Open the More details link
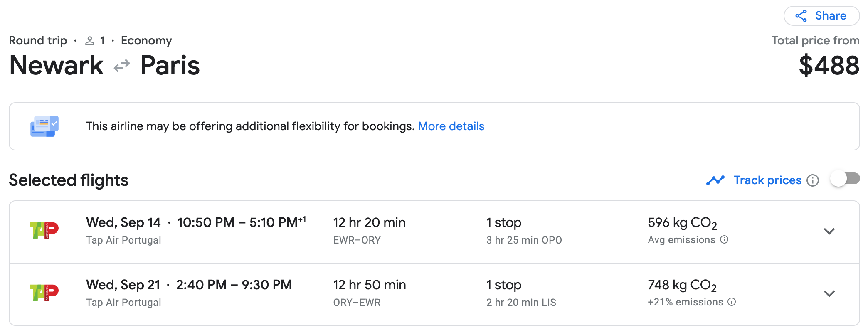Image resolution: width=868 pixels, height=330 pixels. coord(451,126)
